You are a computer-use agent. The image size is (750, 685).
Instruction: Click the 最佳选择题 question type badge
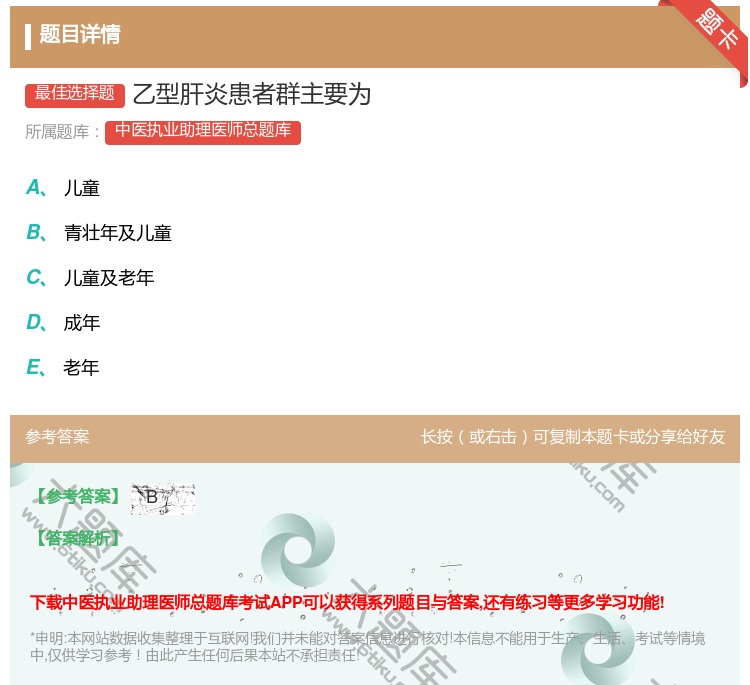tap(75, 94)
